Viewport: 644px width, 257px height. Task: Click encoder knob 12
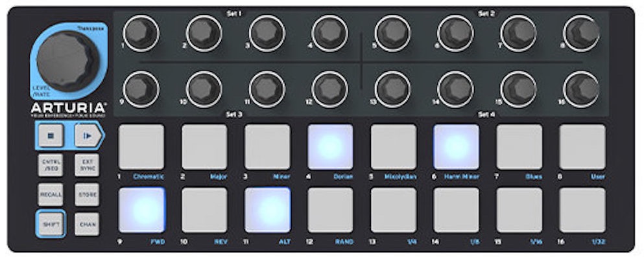[330, 89]
